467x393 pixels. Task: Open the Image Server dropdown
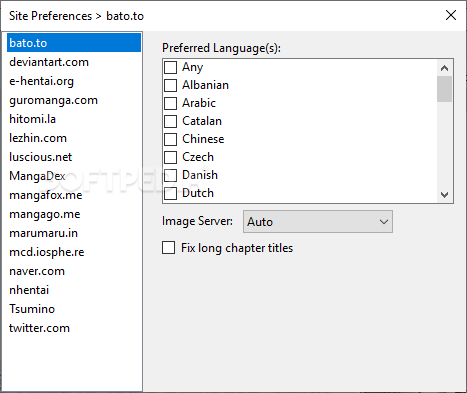pos(318,222)
